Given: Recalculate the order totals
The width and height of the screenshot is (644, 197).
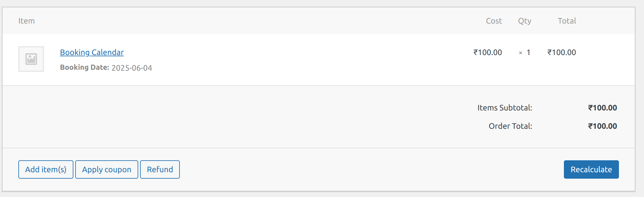Looking at the screenshot, I should coord(591,169).
